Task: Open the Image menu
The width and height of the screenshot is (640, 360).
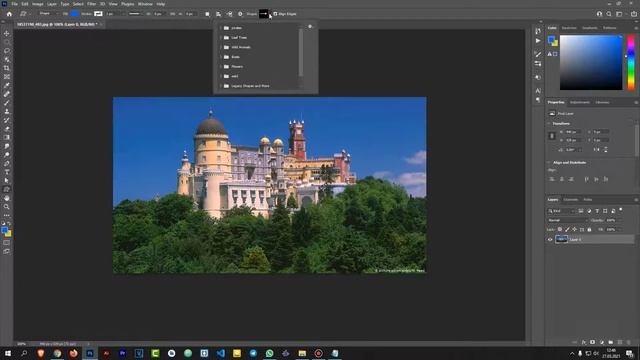Action: point(38,4)
